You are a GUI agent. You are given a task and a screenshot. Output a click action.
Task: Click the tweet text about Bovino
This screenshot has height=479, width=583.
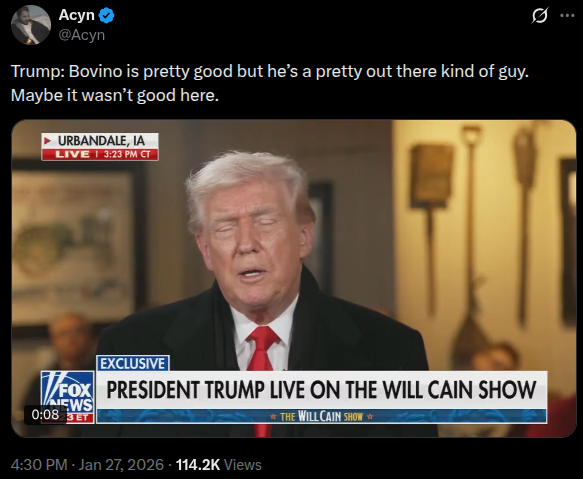click(x=270, y=83)
